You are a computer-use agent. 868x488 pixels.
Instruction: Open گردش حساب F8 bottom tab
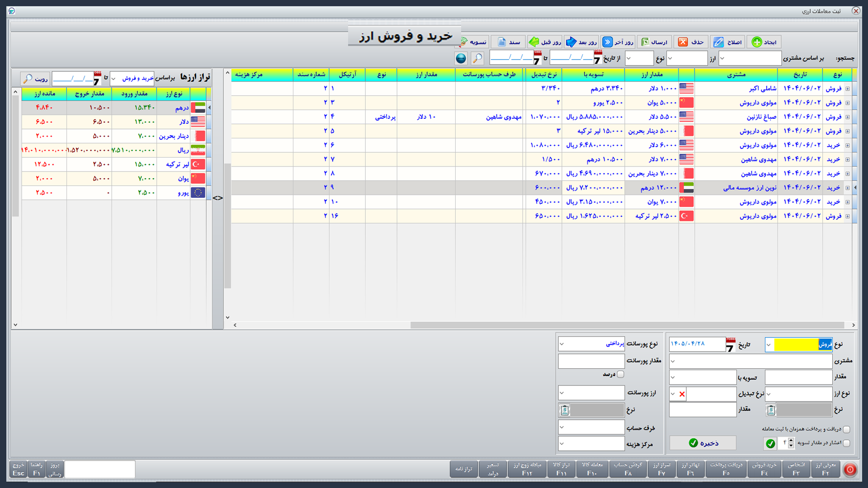628,469
